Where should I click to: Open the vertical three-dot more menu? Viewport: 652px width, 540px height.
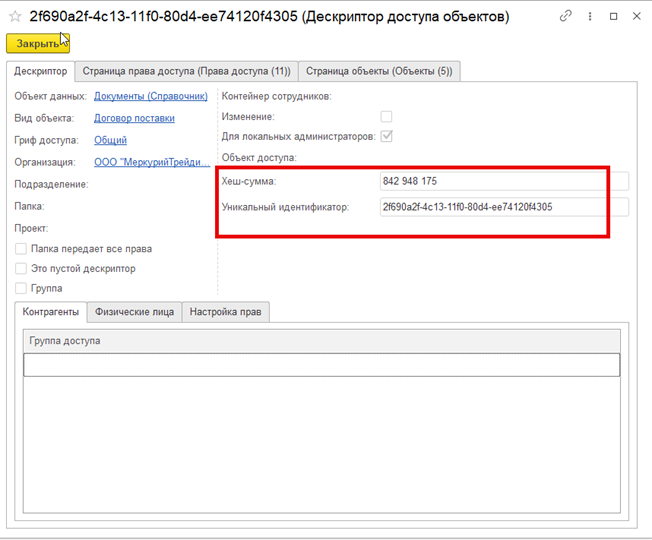[x=590, y=17]
